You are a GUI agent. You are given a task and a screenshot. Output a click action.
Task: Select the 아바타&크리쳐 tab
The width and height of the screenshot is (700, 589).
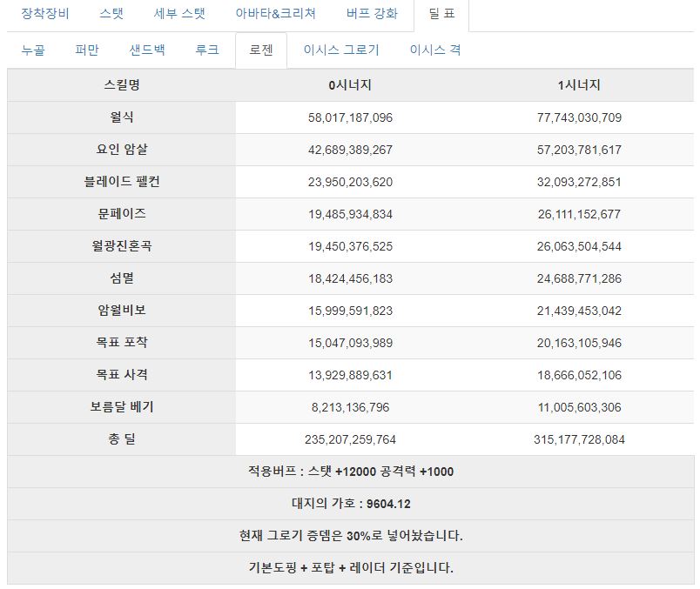[x=275, y=14]
